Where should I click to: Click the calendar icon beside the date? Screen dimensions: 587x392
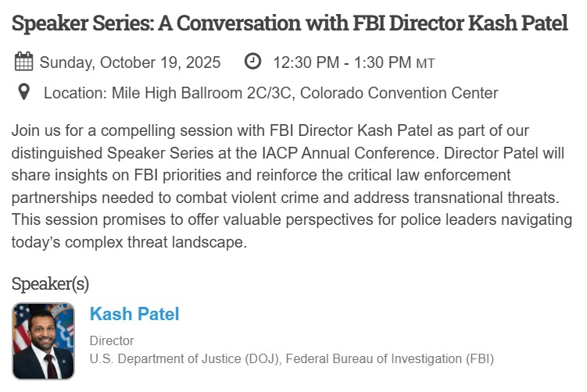click(x=23, y=62)
